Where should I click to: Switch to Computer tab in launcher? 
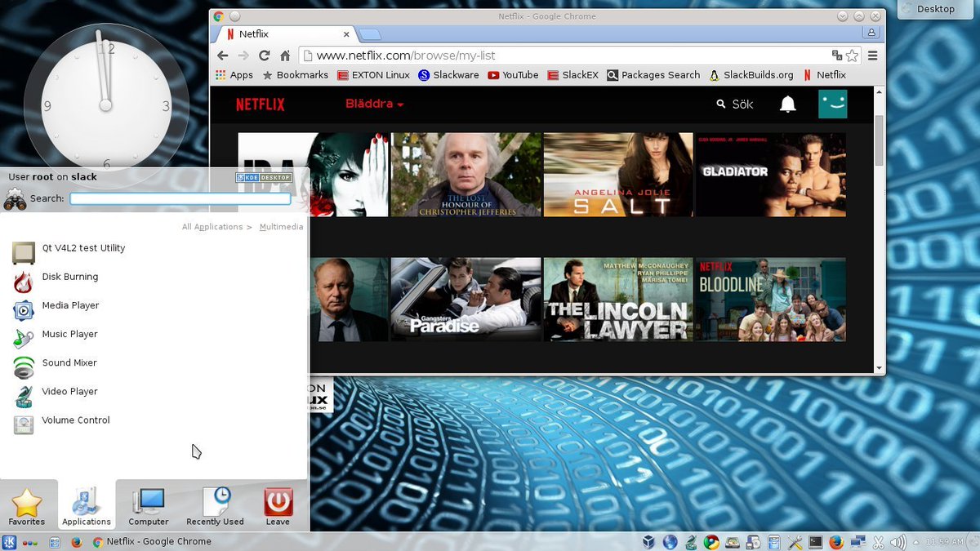click(x=149, y=506)
